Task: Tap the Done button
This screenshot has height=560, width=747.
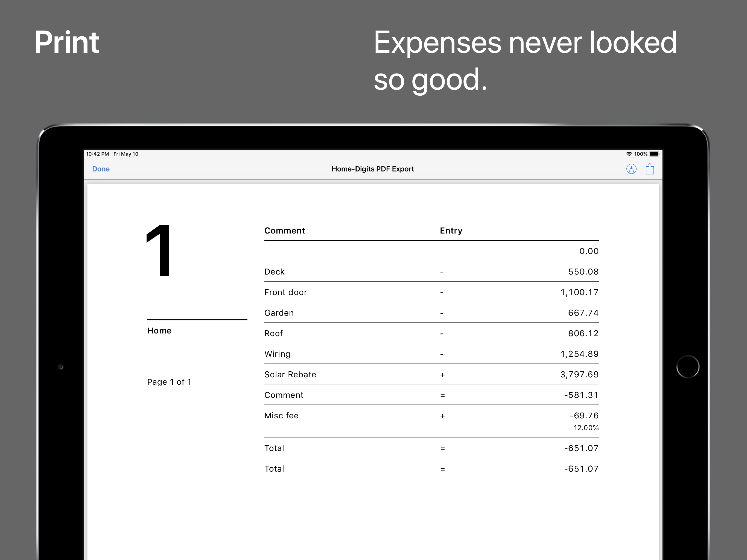Action: (101, 169)
